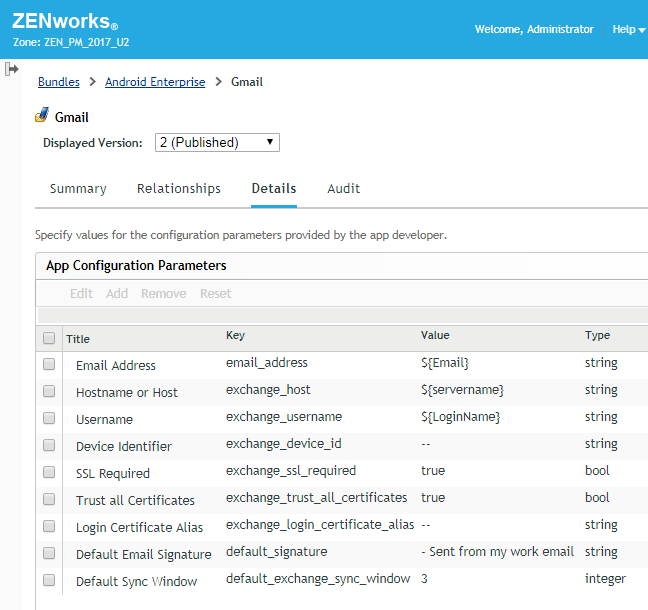648x610 pixels.
Task: Click the ${Email} value cell
Action: coord(445,363)
